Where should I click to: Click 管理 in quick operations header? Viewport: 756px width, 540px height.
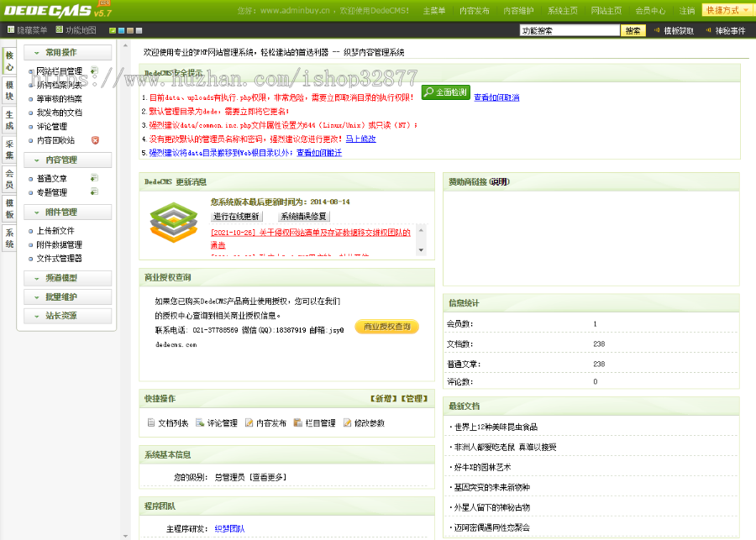(414, 399)
